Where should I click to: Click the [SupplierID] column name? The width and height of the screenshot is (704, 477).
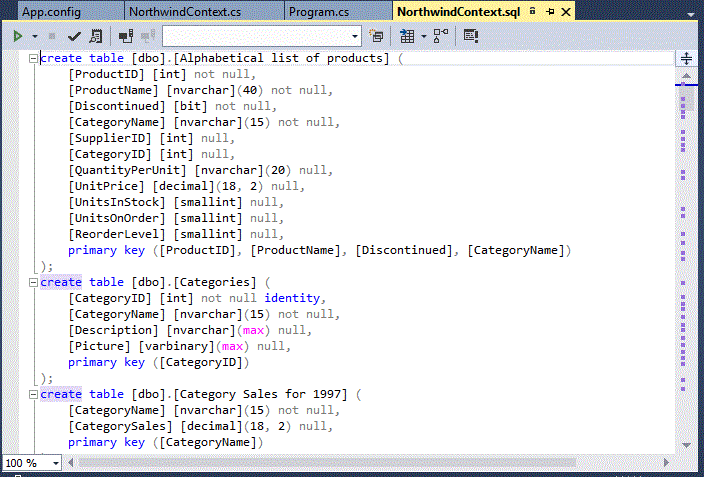(110, 138)
